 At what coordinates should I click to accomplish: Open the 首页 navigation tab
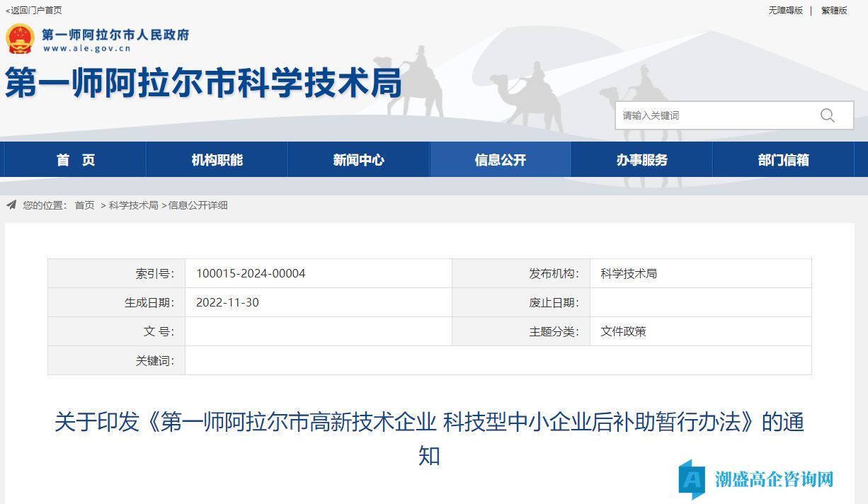pos(76,160)
